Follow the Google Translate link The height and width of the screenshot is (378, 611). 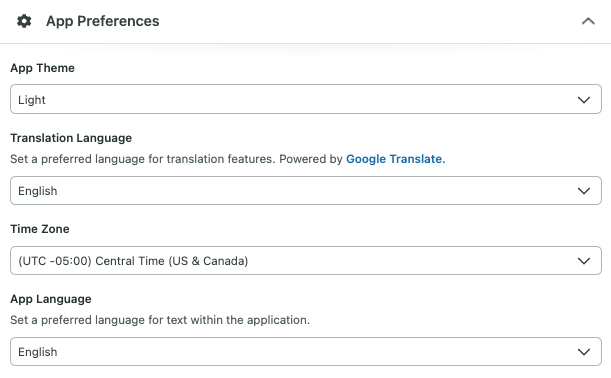[396, 159]
